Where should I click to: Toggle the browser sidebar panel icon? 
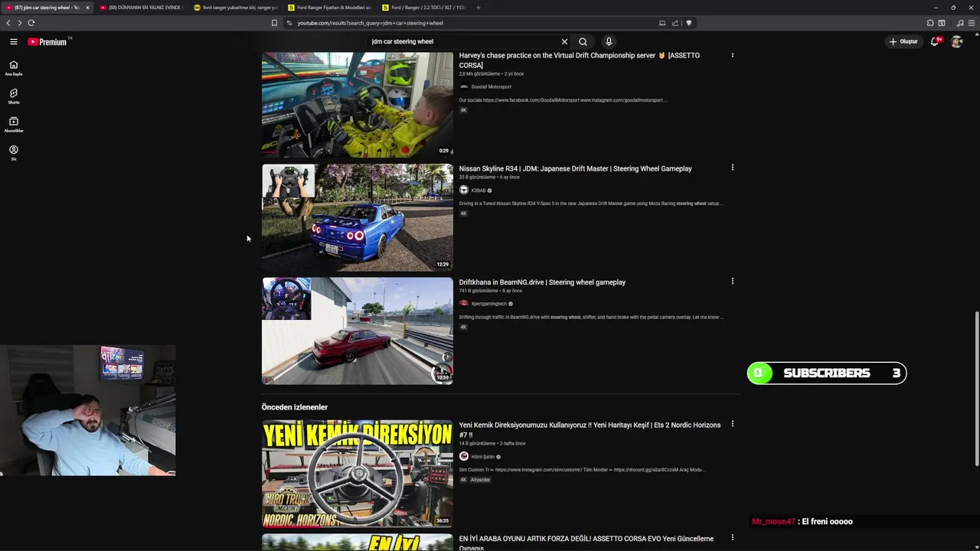(x=942, y=23)
